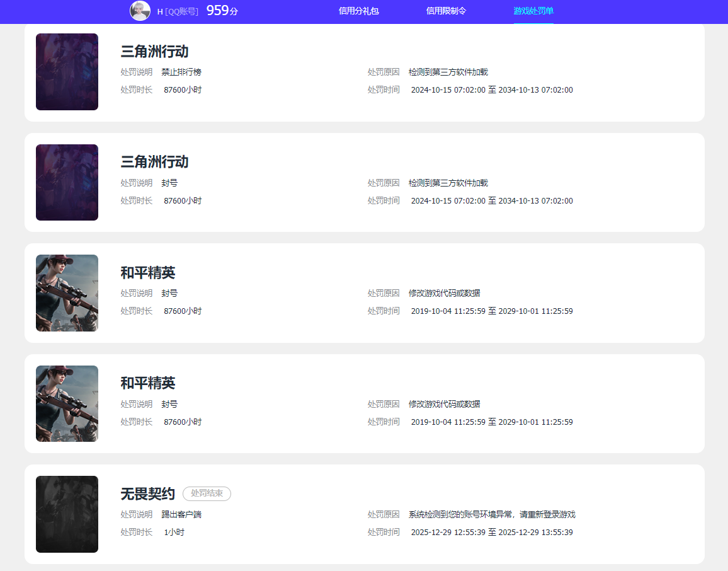Screen dimensions: 728x571
Task: Open the first 三角洲行动 game cover icon
Action: pos(67,71)
